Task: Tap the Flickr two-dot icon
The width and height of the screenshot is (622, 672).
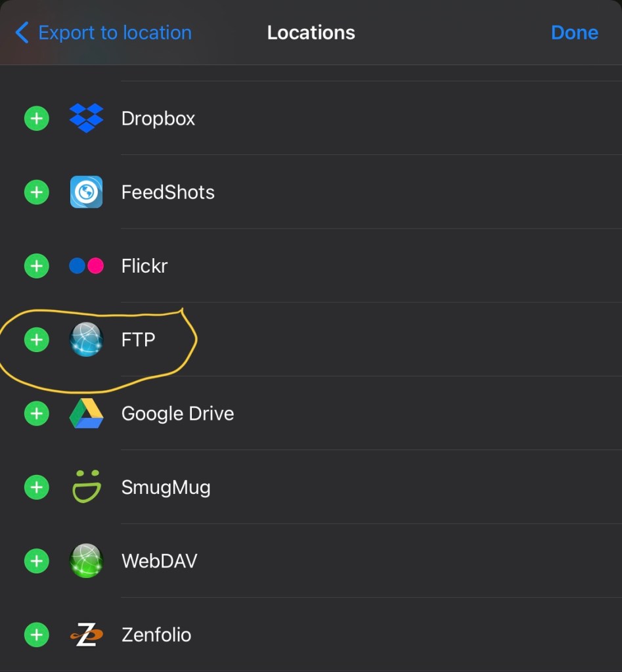Action: point(86,266)
